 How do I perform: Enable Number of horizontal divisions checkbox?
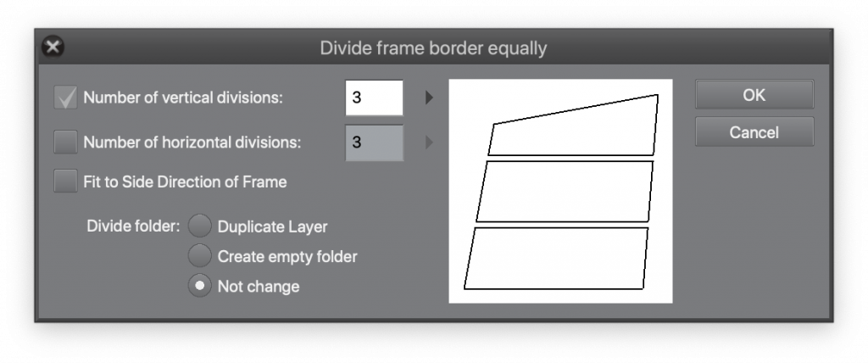65,142
